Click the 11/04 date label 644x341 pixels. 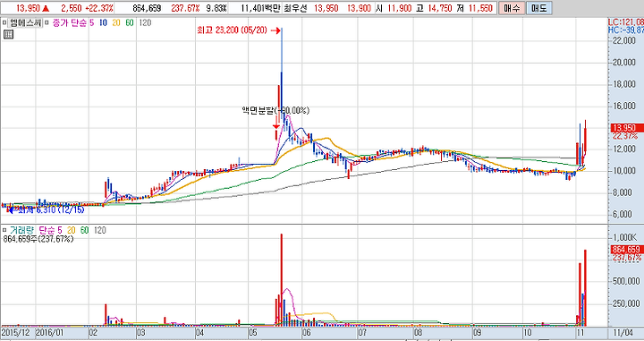(x=623, y=332)
